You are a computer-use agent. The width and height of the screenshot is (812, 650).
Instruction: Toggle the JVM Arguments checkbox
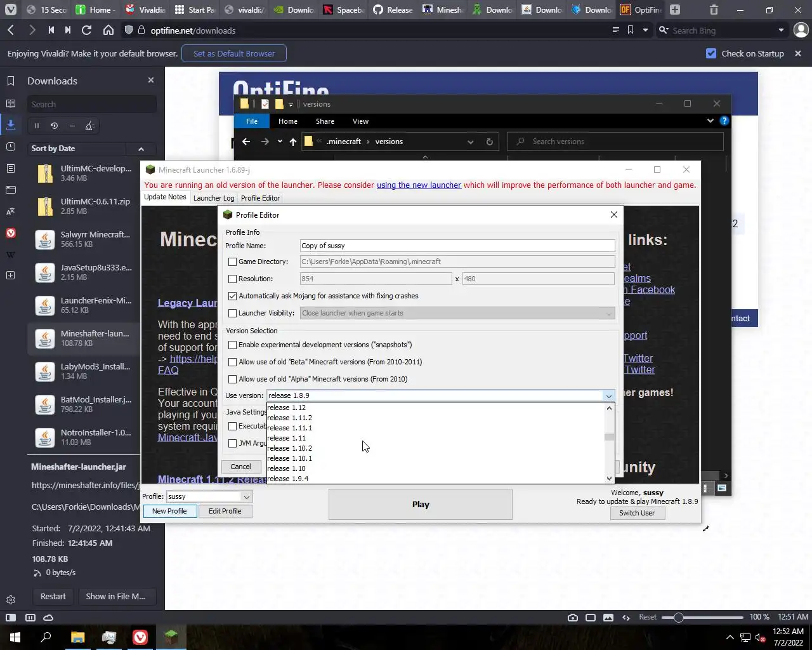pyautogui.click(x=232, y=443)
